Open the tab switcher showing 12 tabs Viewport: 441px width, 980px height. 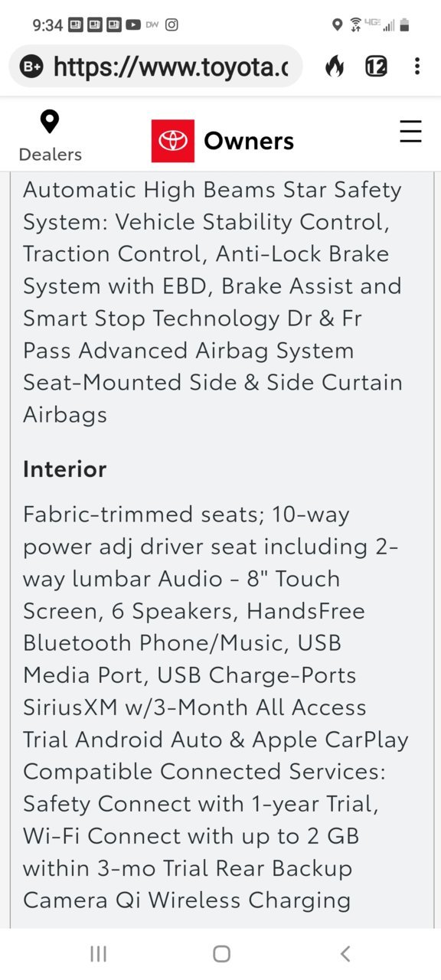click(376, 67)
